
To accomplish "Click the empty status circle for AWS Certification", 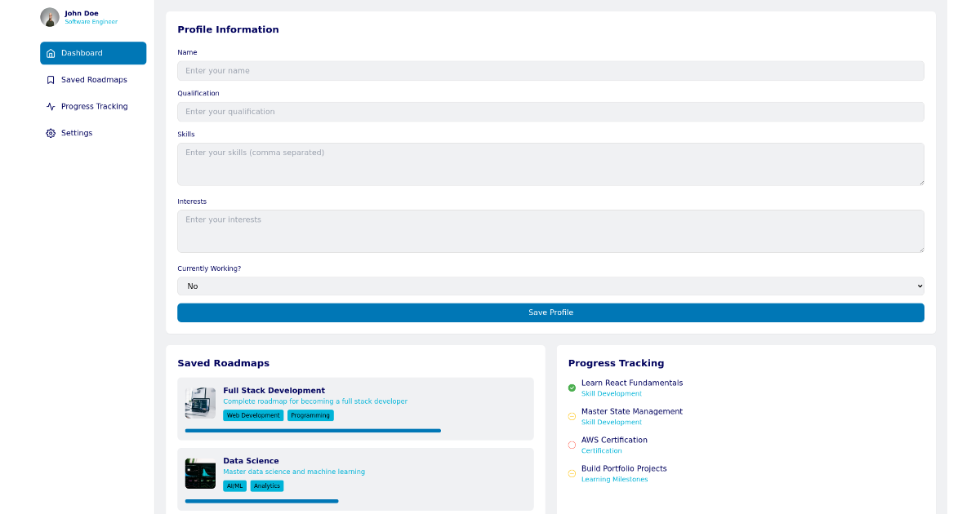I will (572, 445).
